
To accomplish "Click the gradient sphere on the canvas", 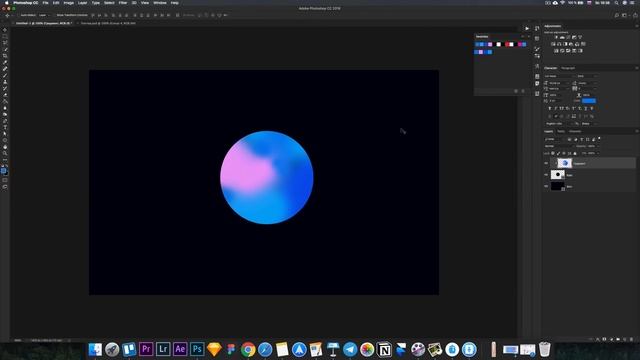I will [x=267, y=178].
